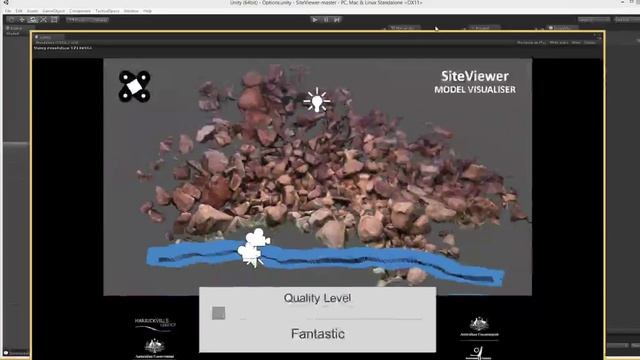Open the Help menu
The image size is (640, 360).
click(x=148, y=11)
